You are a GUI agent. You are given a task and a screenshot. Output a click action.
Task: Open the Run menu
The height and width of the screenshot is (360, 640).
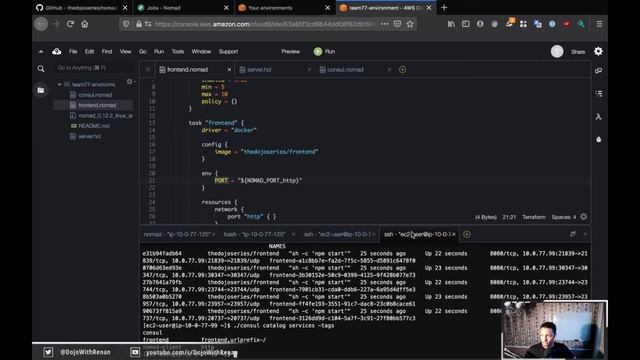tap(159, 51)
